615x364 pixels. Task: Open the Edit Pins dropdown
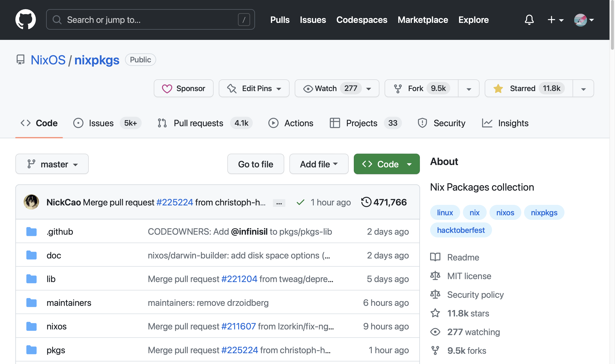pyautogui.click(x=254, y=88)
